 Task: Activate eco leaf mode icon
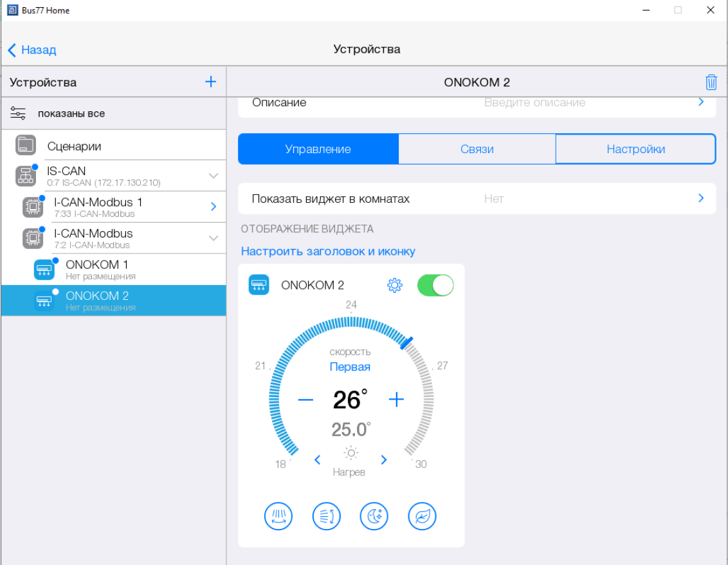tap(422, 516)
